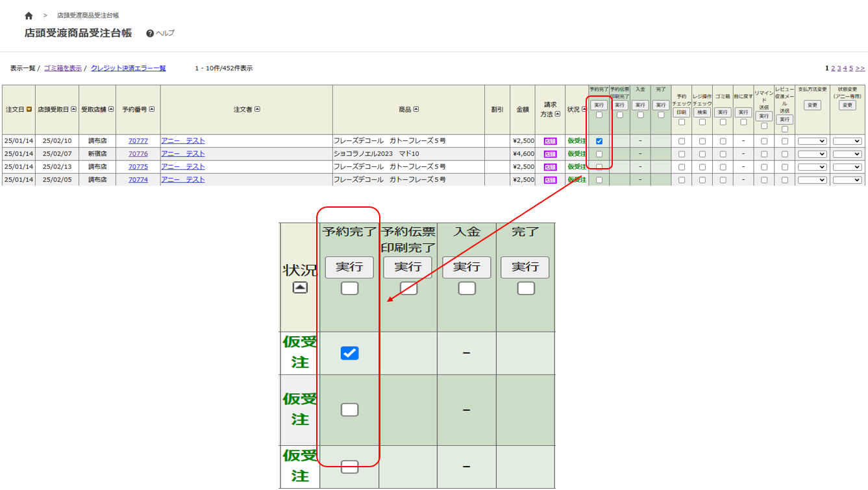Screen dimensions: 868x490
Task: Open 支払方法変更 dropdown for order 70777
Action: coord(812,141)
